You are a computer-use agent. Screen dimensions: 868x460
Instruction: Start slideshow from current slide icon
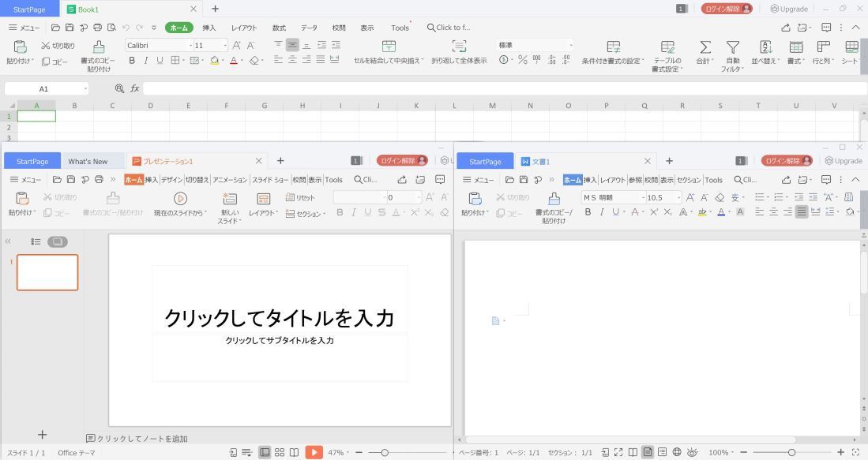tap(180, 199)
